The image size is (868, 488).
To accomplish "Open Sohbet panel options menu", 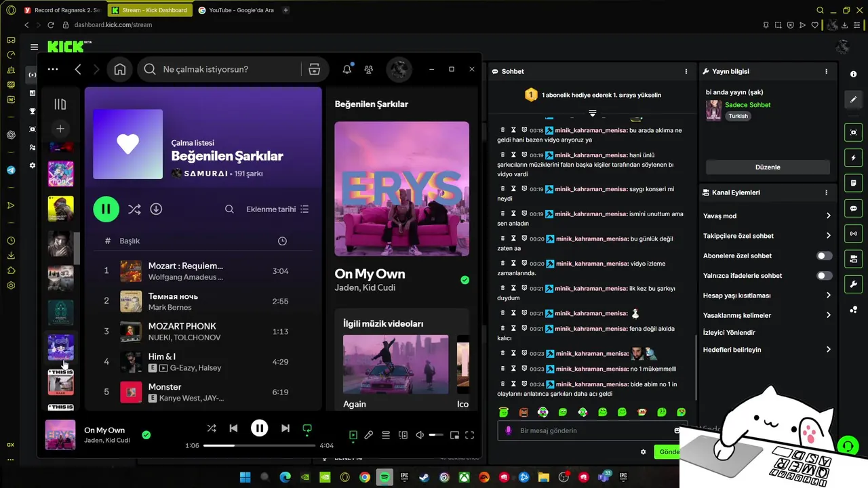I will (686, 71).
